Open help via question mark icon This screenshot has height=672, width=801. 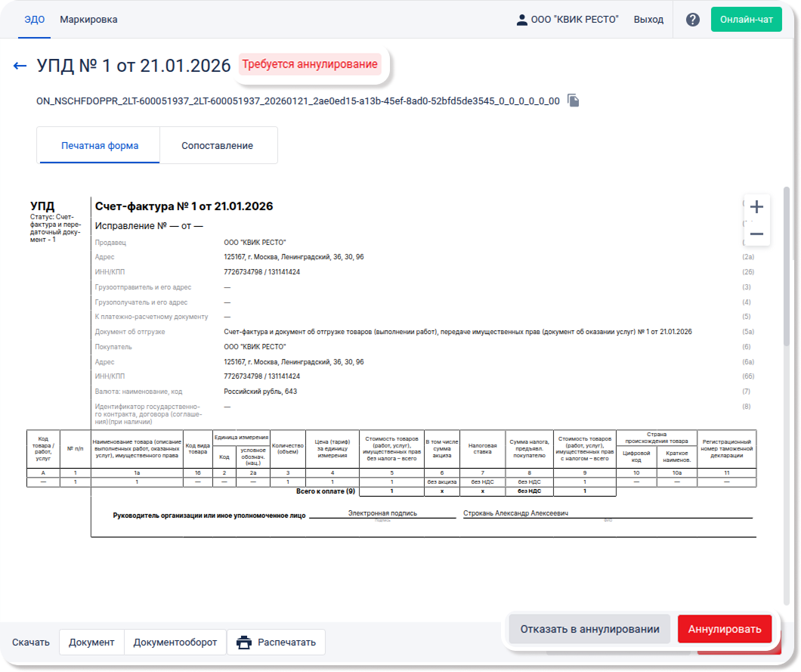692,20
